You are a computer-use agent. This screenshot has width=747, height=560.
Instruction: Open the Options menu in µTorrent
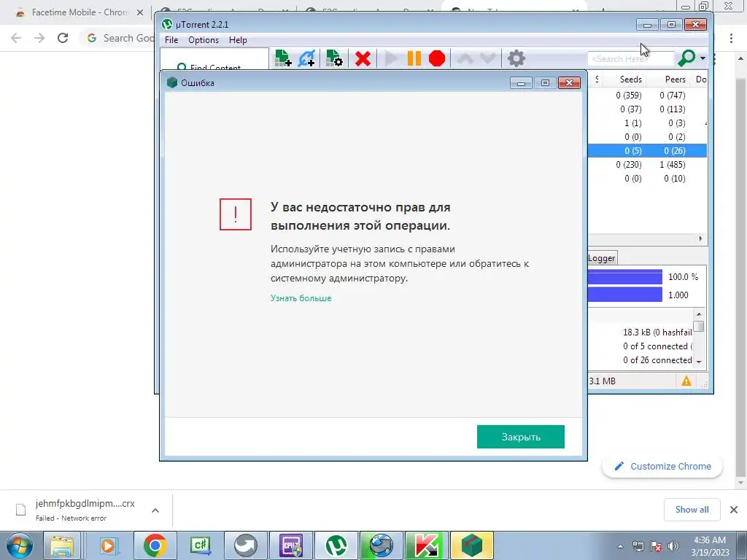point(204,40)
